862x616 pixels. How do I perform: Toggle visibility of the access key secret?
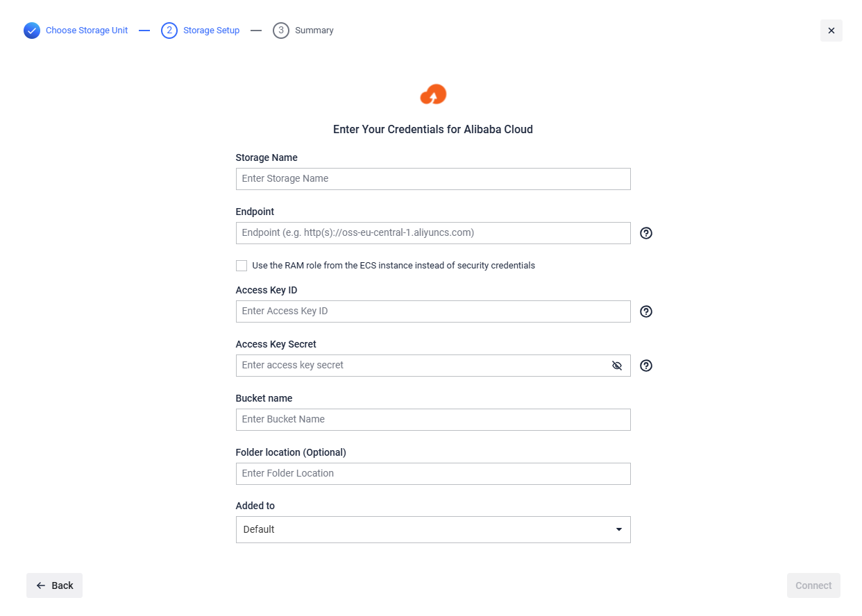[x=617, y=366]
